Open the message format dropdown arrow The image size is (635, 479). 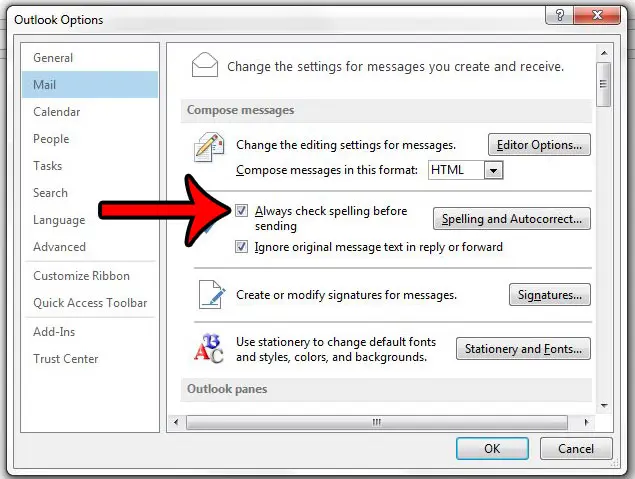click(493, 170)
